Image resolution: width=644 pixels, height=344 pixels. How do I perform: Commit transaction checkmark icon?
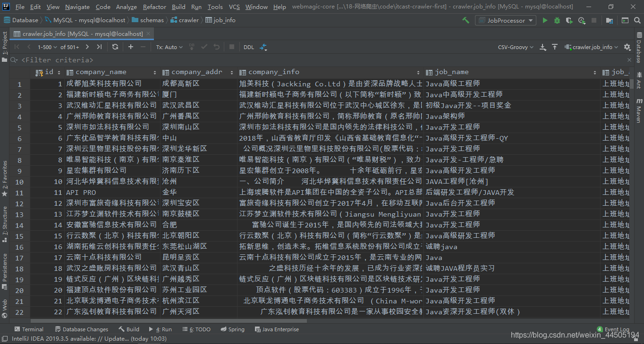coord(204,47)
